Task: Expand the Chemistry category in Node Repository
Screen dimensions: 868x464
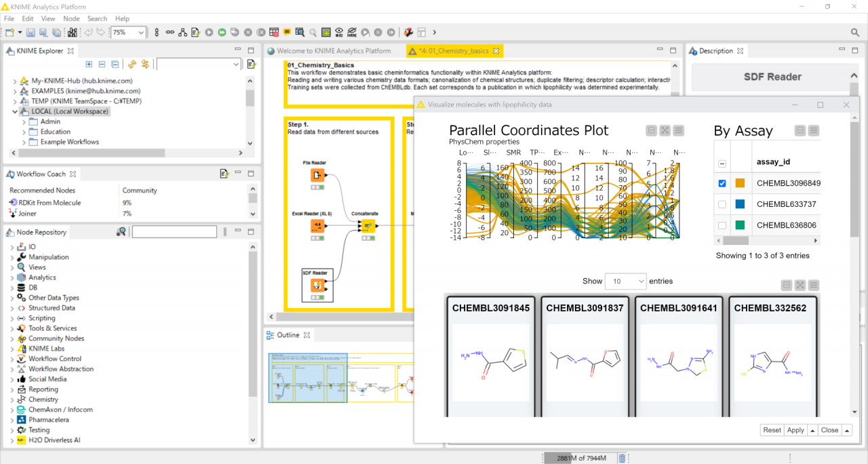Action: click(x=13, y=400)
